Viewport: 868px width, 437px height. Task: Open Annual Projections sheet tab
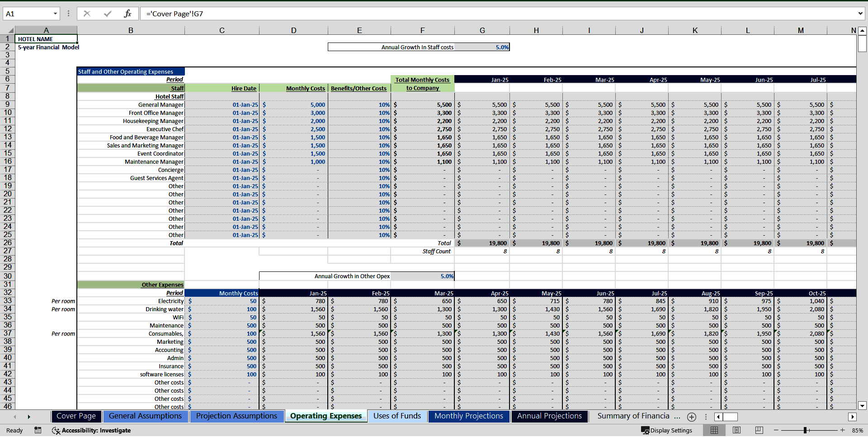(x=549, y=416)
